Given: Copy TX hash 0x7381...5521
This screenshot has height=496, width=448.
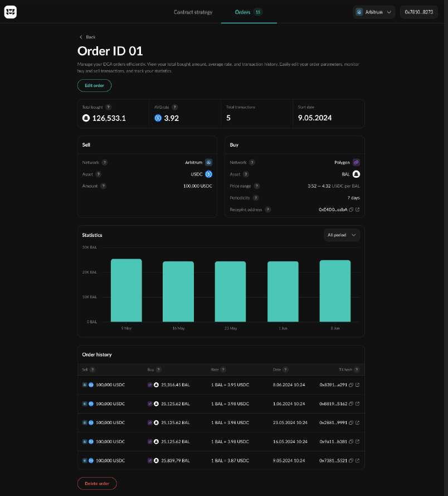Looking at the screenshot, I should [x=351, y=460].
